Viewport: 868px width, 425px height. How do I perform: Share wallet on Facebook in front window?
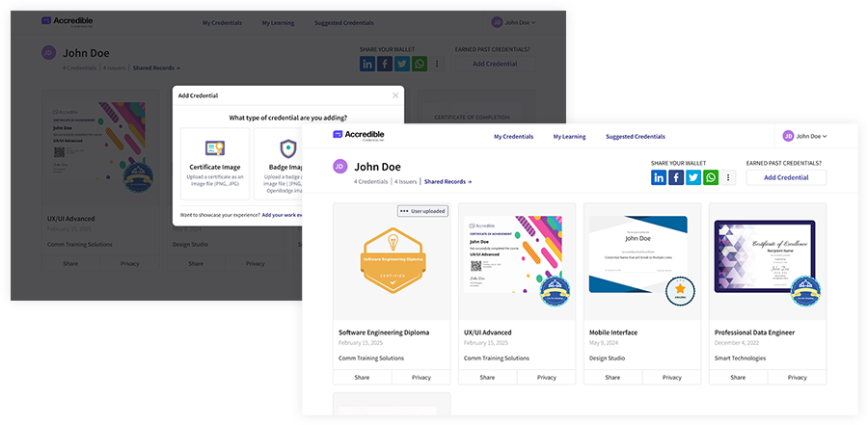coord(676,177)
